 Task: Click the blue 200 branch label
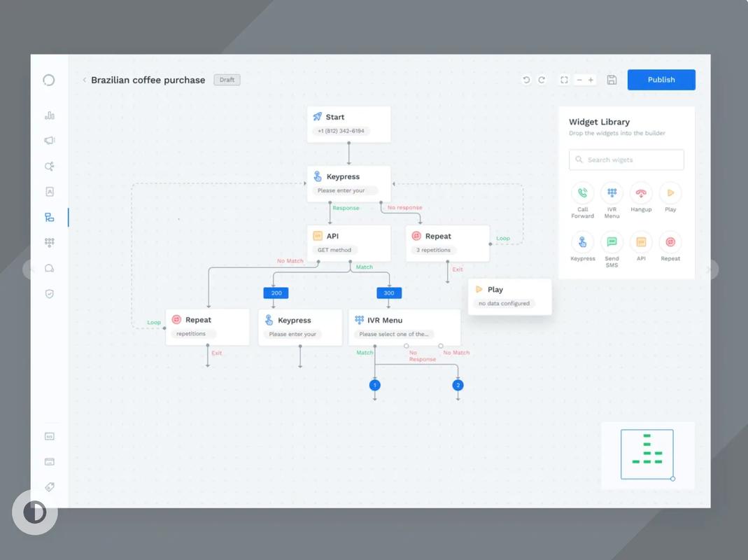(x=276, y=293)
